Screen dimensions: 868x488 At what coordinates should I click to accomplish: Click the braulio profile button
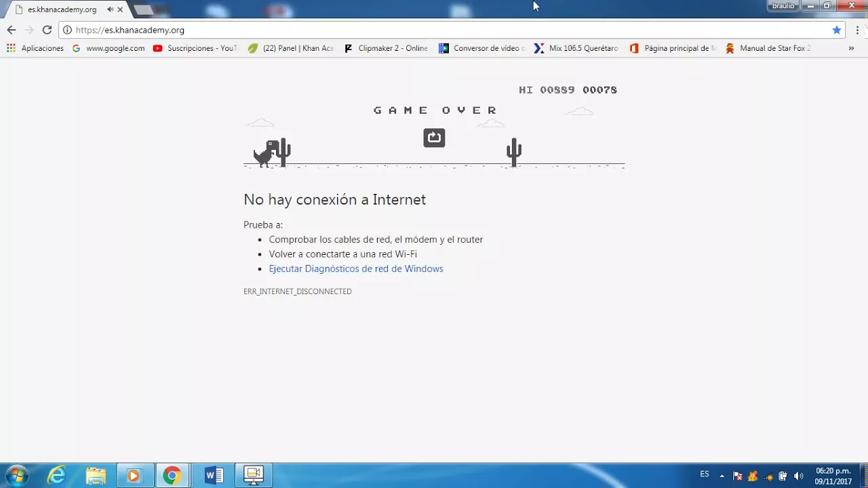pyautogui.click(x=783, y=5)
